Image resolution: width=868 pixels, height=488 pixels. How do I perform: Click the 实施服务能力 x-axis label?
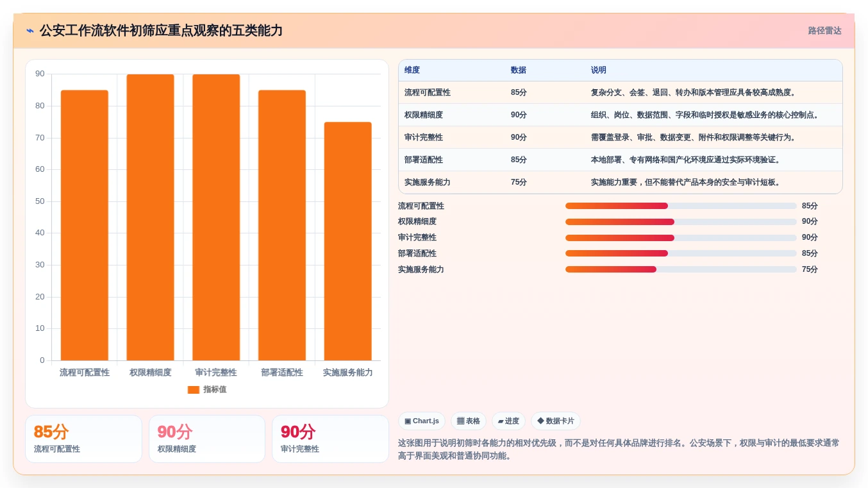[x=347, y=373]
